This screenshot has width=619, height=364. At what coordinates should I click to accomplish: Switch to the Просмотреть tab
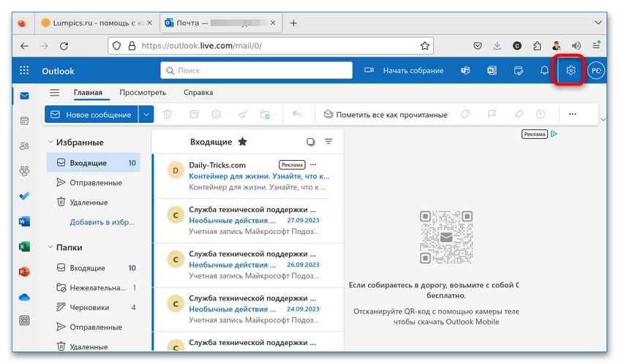point(143,93)
